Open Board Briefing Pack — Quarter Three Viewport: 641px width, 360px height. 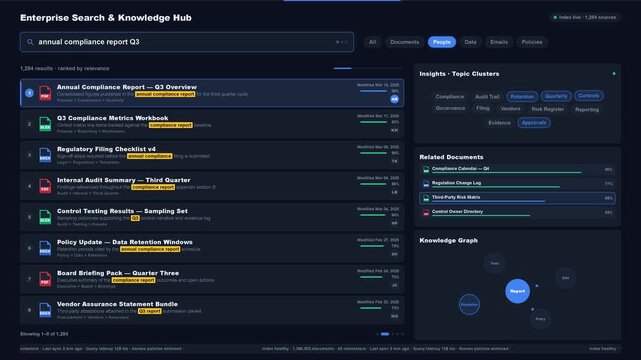pos(212,279)
